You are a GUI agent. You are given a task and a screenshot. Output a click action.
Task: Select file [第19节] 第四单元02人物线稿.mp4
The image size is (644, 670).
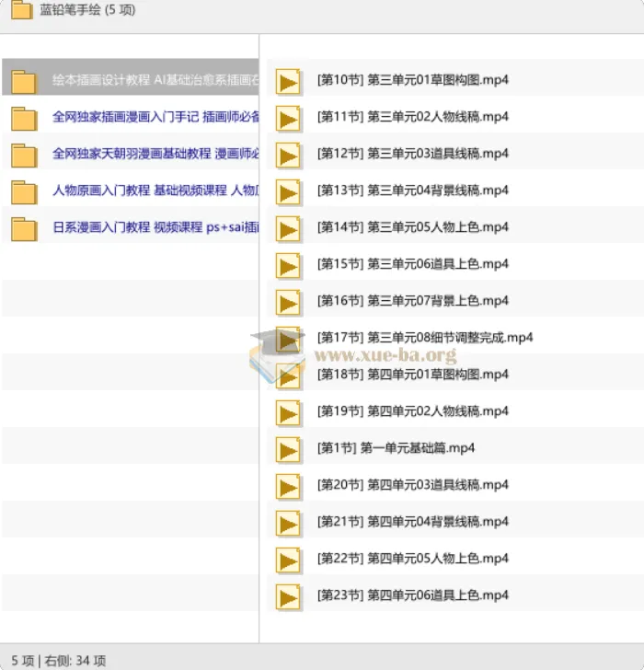[x=413, y=411]
